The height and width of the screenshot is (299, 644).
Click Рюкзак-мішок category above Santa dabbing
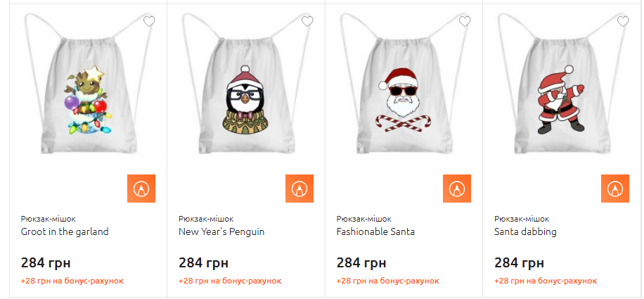point(522,219)
